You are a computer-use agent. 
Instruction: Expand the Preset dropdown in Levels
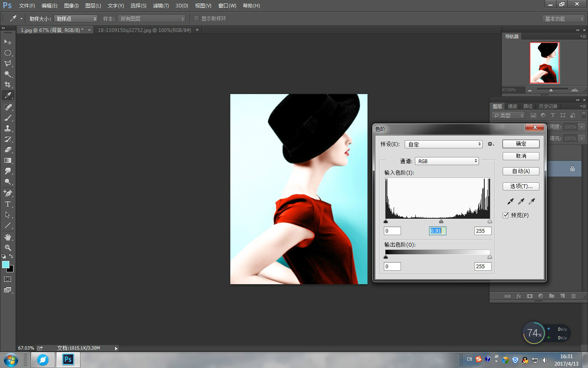point(443,144)
